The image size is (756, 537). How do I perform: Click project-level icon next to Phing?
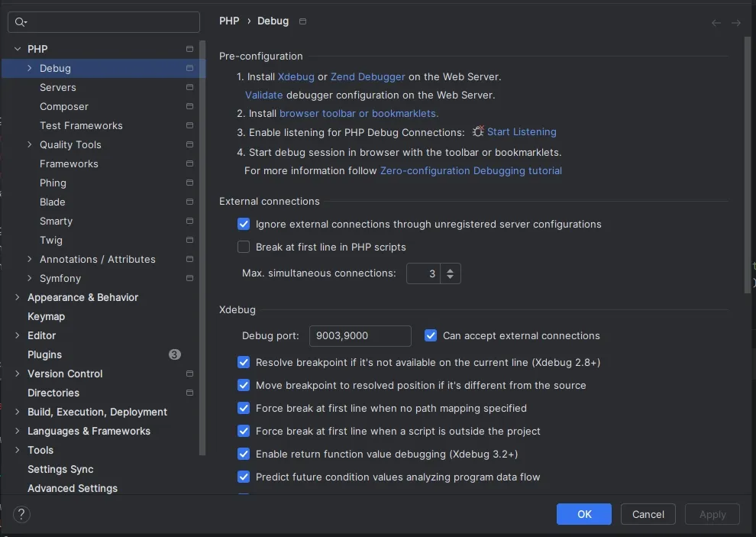tap(189, 183)
